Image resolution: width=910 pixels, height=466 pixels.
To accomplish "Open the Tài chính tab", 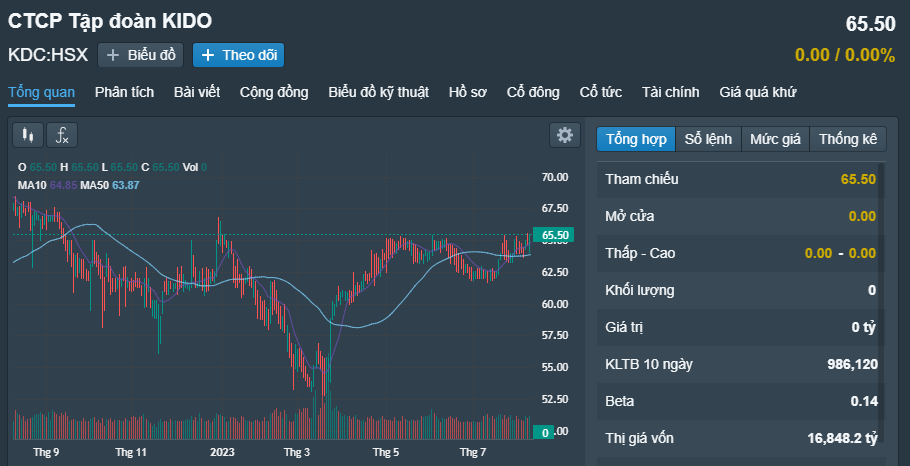I will (x=670, y=92).
